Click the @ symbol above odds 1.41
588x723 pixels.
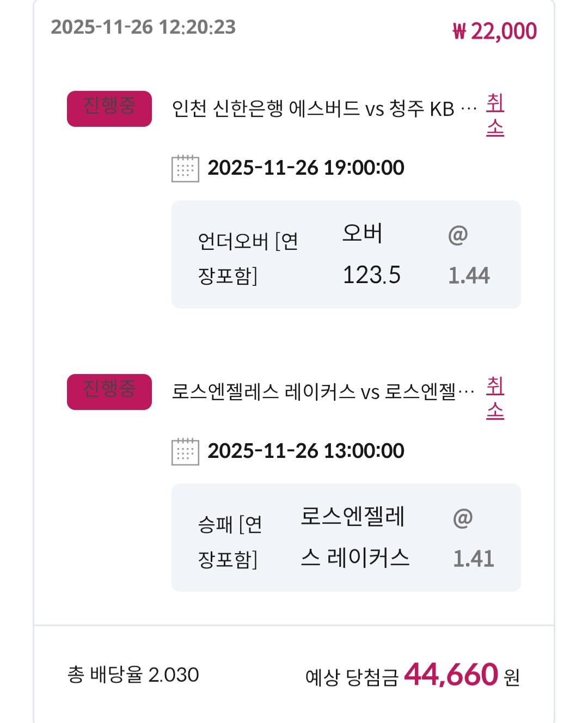[x=463, y=518]
